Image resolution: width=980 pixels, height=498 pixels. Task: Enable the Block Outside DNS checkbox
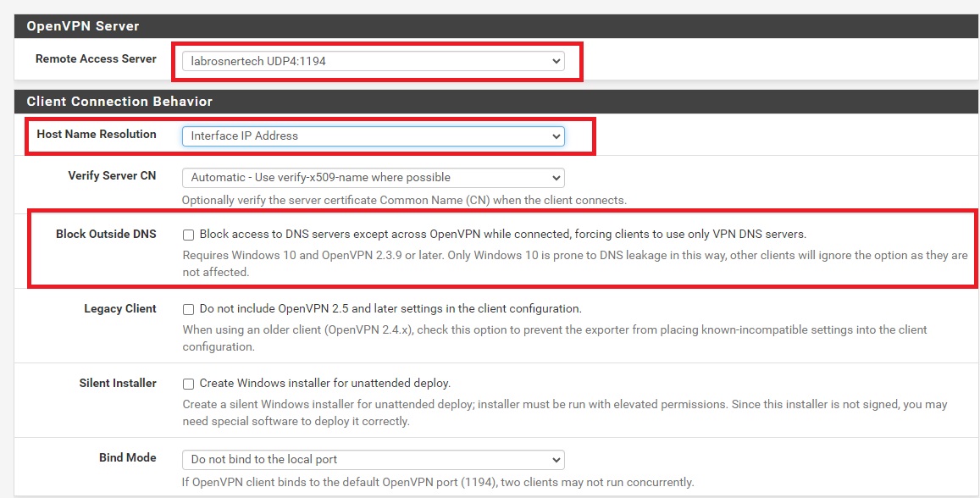[188, 235]
